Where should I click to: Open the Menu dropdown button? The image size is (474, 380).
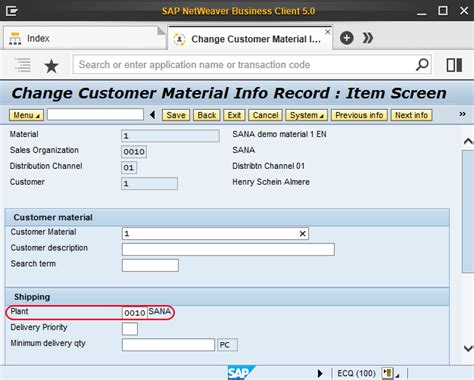coord(26,115)
